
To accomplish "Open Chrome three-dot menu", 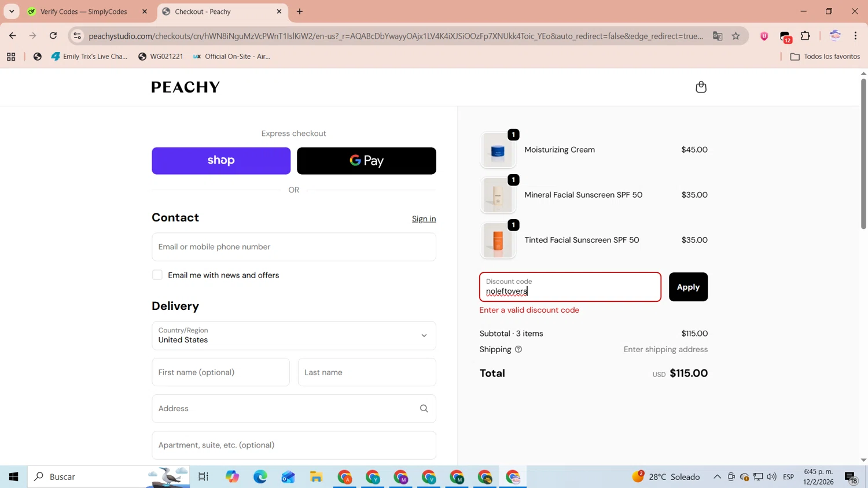I will pyautogui.click(x=856, y=36).
